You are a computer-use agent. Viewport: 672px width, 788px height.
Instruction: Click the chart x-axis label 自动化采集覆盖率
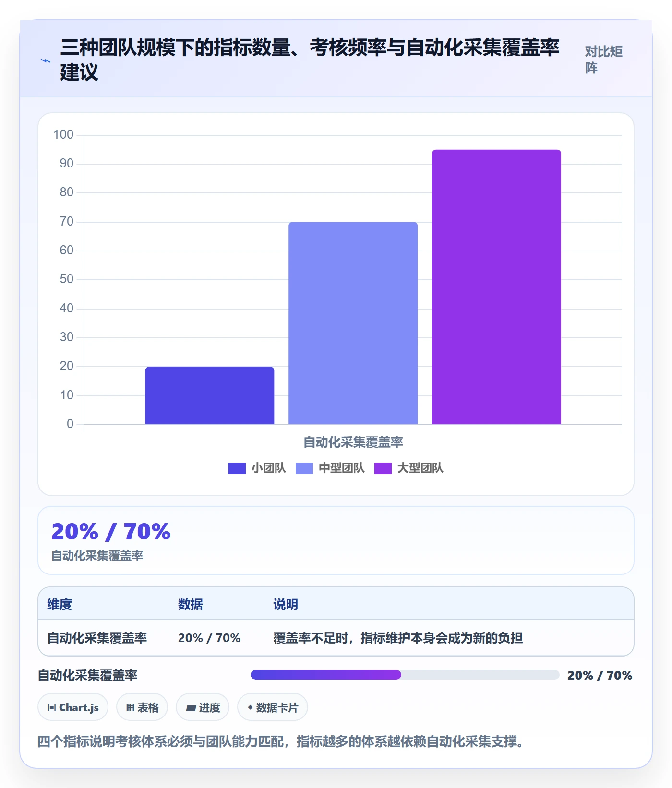353,442
